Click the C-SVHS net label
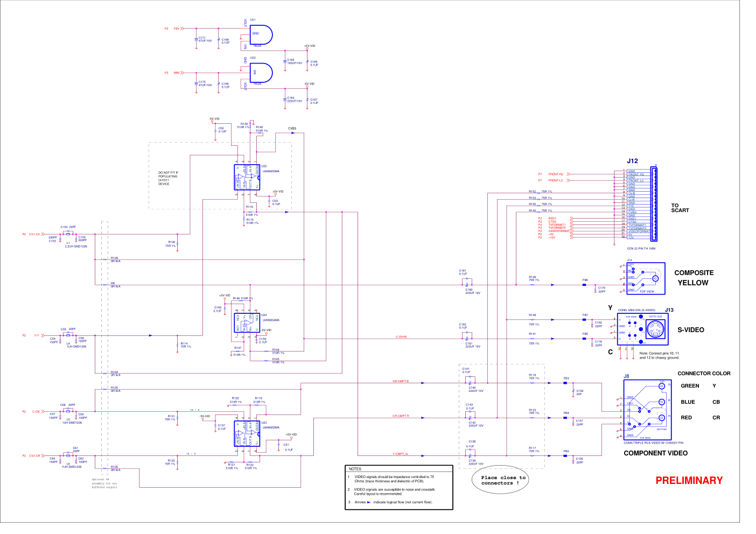This screenshot has width=756, height=534. (x=401, y=337)
